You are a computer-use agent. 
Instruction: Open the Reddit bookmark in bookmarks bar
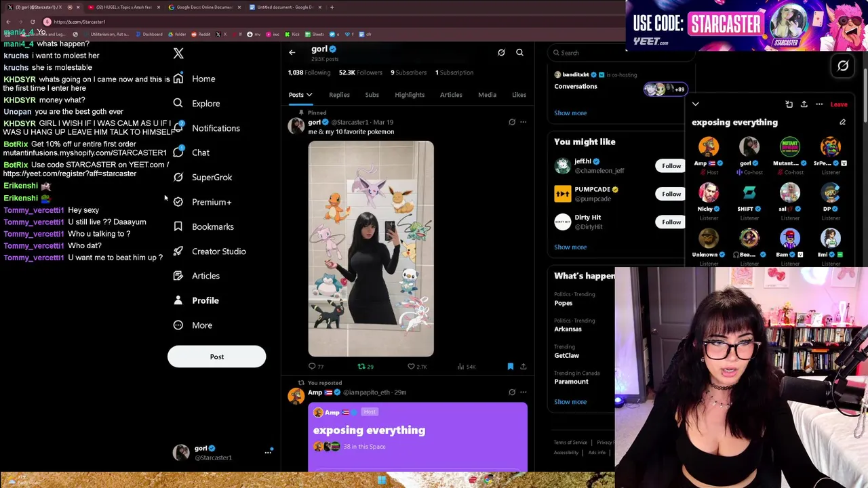coord(201,34)
